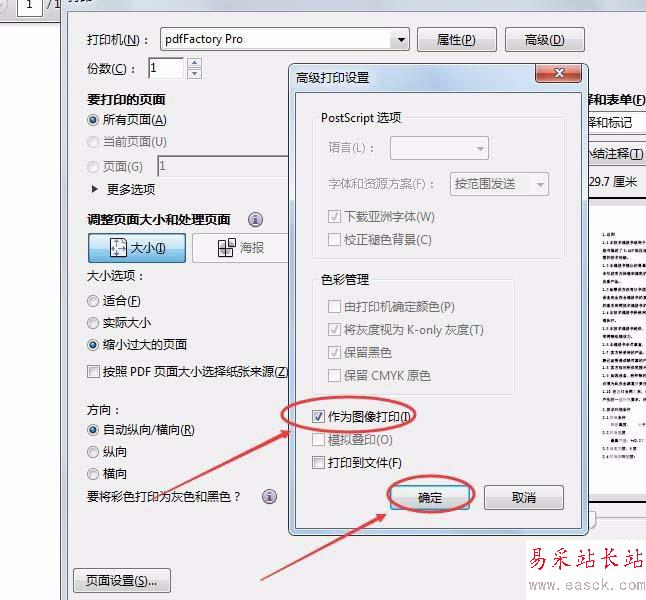Decrease copies with the down spinner arrow
This screenshot has width=646, height=600.
tap(194, 74)
